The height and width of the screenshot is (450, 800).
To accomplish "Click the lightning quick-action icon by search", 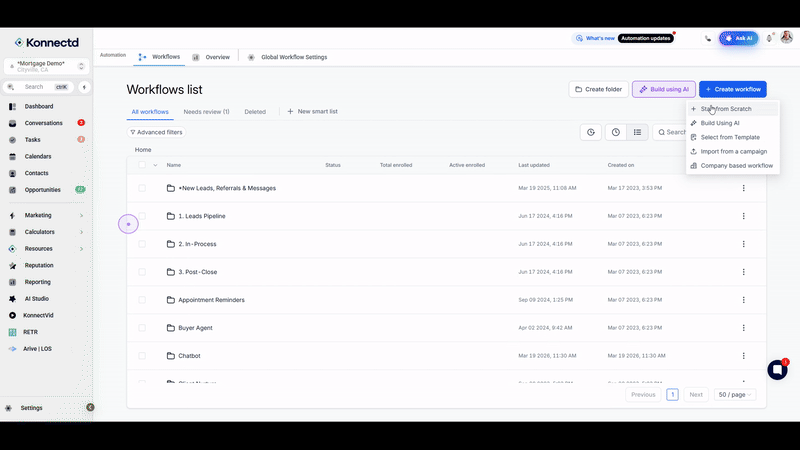I will point(84,87).
